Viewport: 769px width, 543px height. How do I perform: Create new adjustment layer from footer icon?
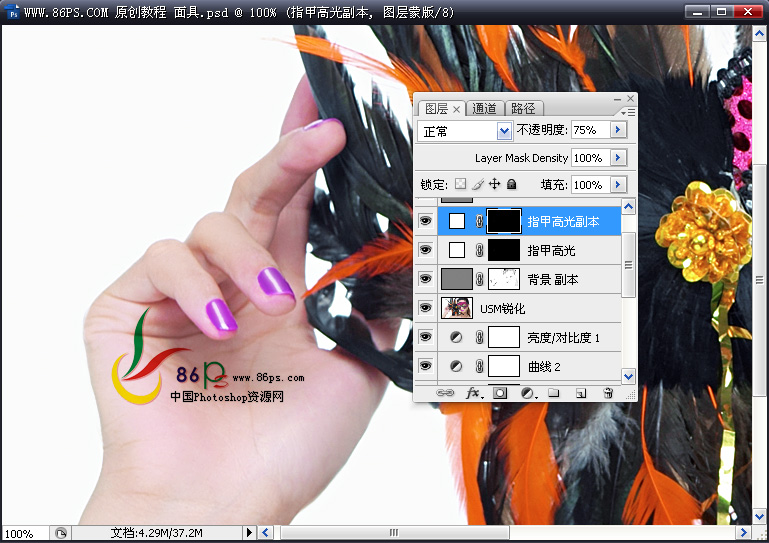point(528,393)
